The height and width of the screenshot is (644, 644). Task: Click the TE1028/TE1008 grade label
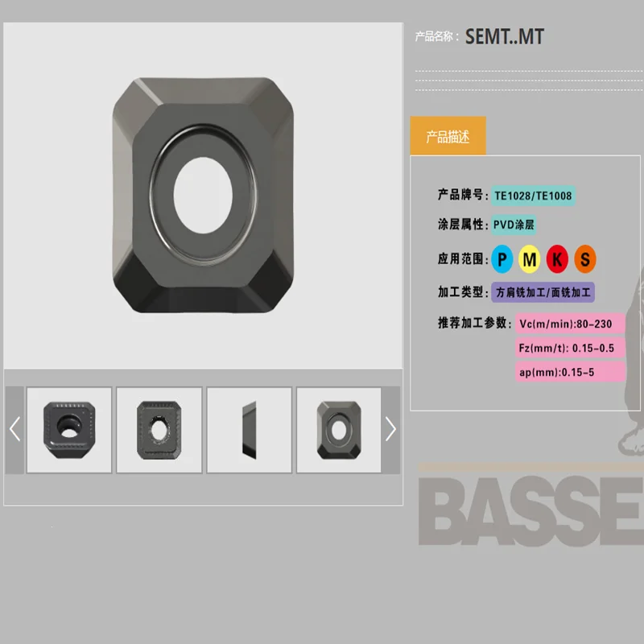pos(533,196)
